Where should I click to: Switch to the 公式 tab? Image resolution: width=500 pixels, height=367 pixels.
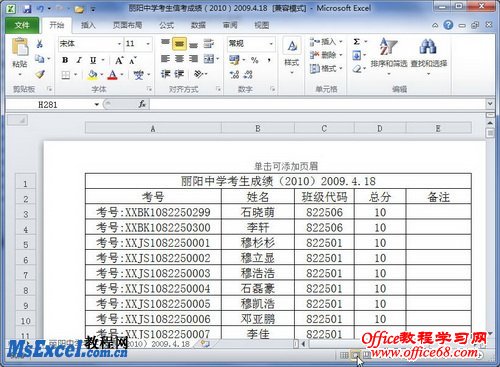click(166, 25)
